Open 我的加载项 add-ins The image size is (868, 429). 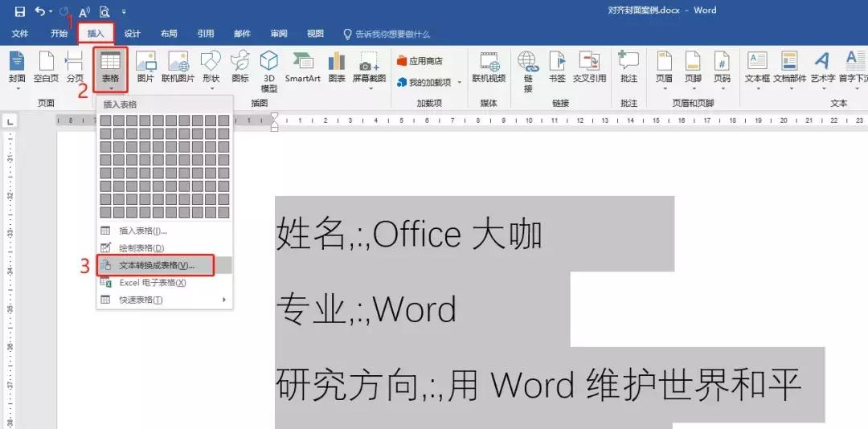point(424,83)
